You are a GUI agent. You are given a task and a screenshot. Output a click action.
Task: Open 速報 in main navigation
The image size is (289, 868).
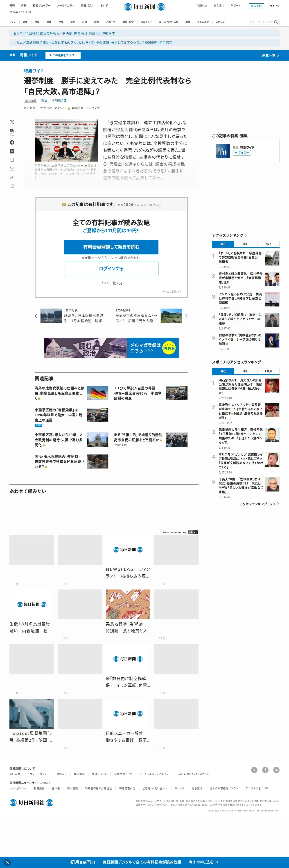click(25, 22)
